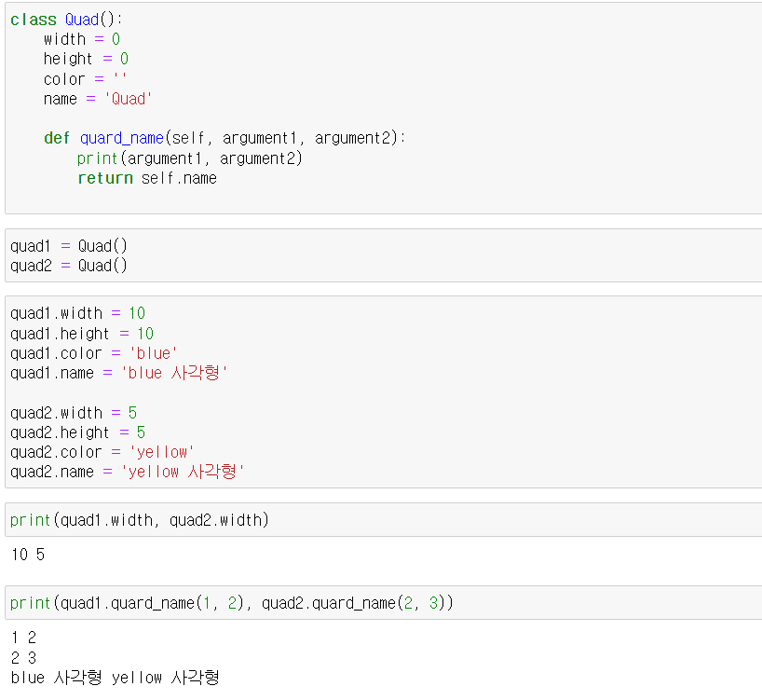Viewport: 762px width, 700px height.
Task: Click the 'print(argument1, argument2)' line
Action: pos(189,158)
